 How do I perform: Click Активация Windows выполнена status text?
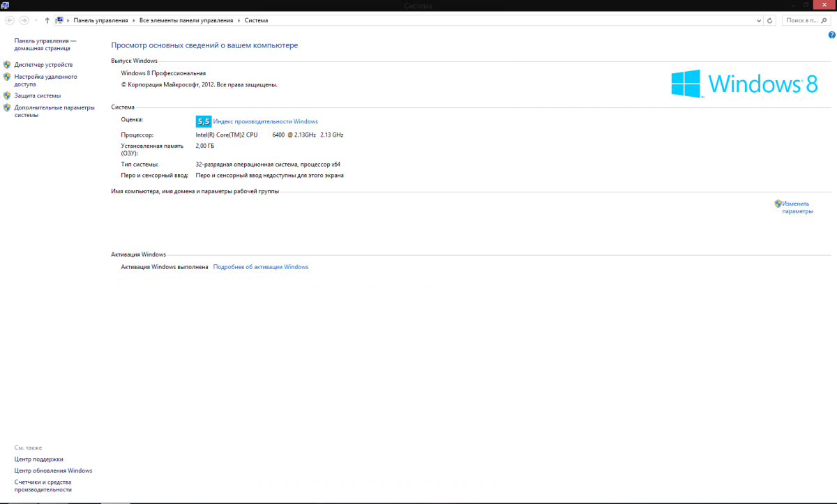(x=165, y=267)
